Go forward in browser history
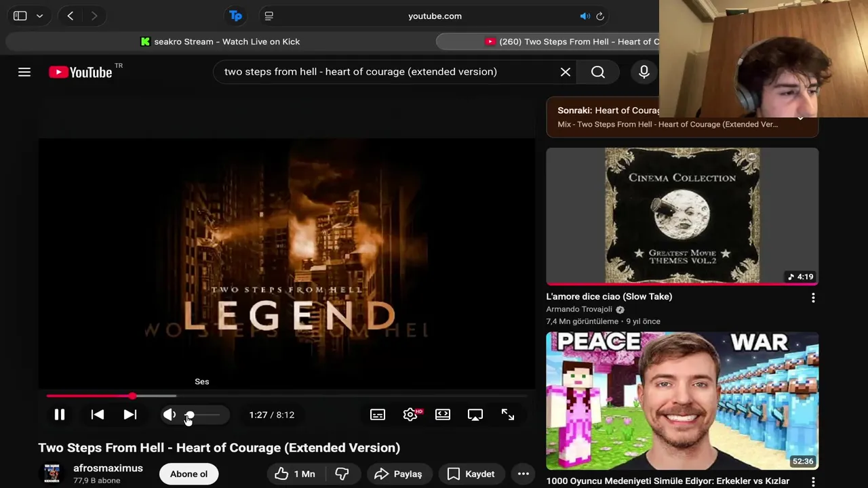Viewport: 868px width, 488px height. pos(94,16)
